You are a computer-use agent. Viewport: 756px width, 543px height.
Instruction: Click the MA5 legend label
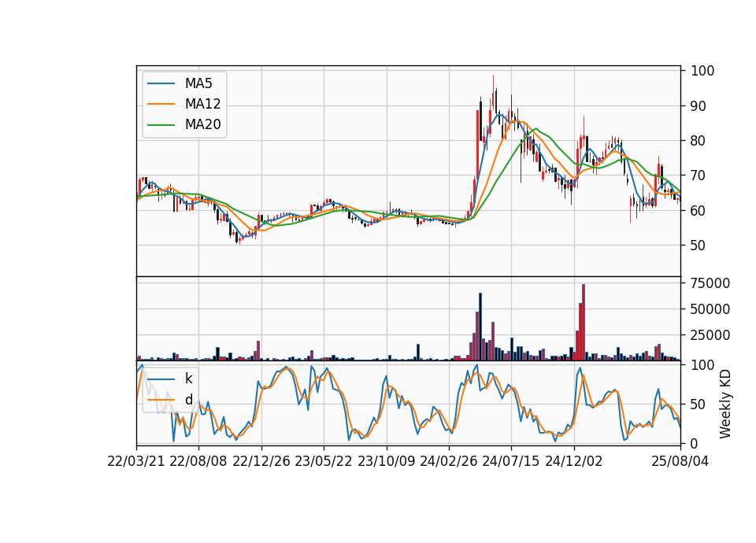[198, 83]
